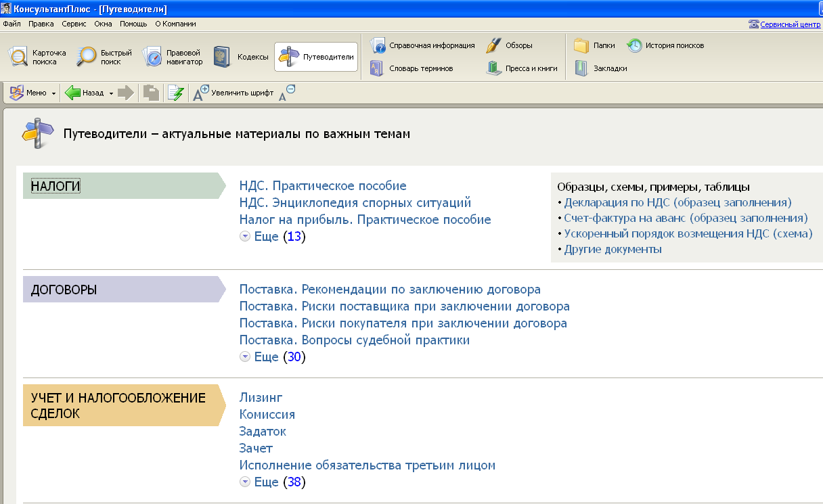Open Поставка. Риски поставщика link
The width and height of the screenshot is (823, 504).
pos(405,306)
